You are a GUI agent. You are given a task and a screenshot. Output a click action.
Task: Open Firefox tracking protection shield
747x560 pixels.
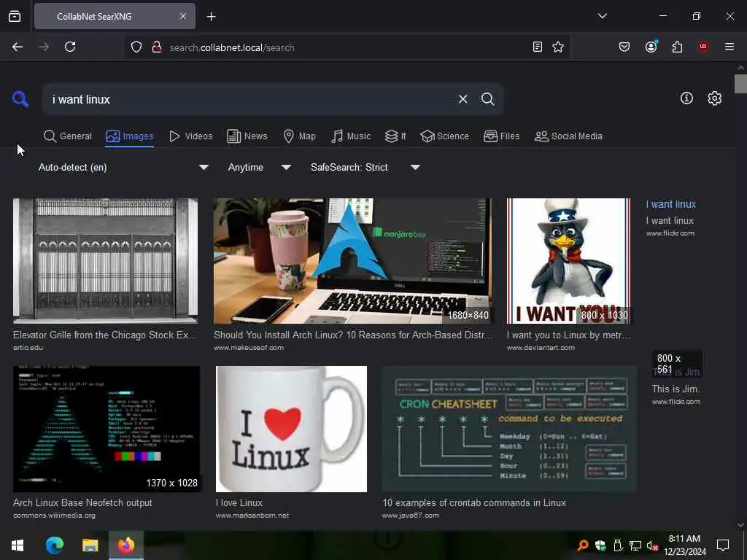pyautogui.click(x=136, y=47)
